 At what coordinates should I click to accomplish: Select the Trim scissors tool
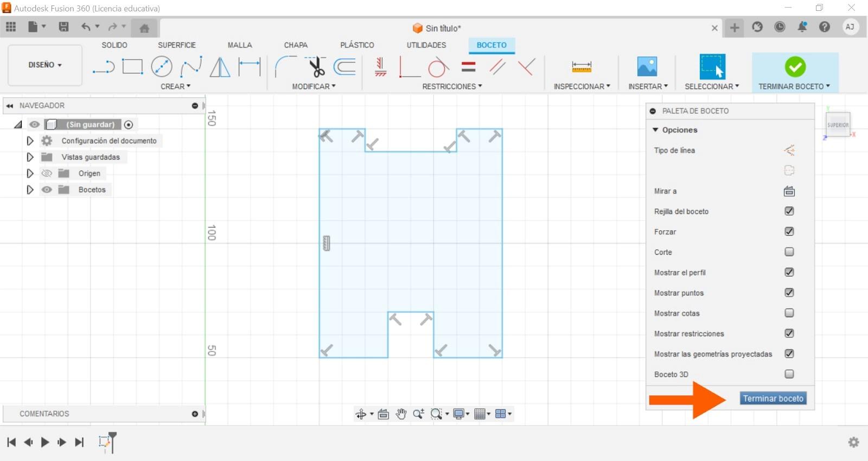(x=315, y=67)
